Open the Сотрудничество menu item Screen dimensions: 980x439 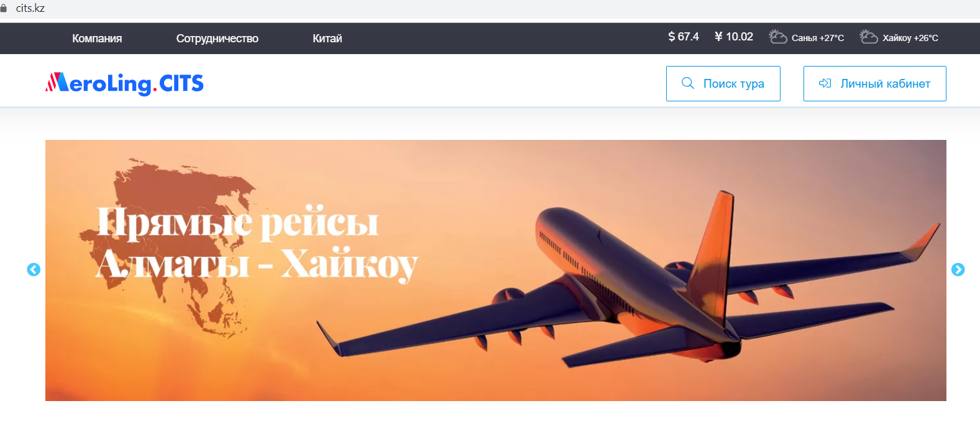click(x=217, y=39)
